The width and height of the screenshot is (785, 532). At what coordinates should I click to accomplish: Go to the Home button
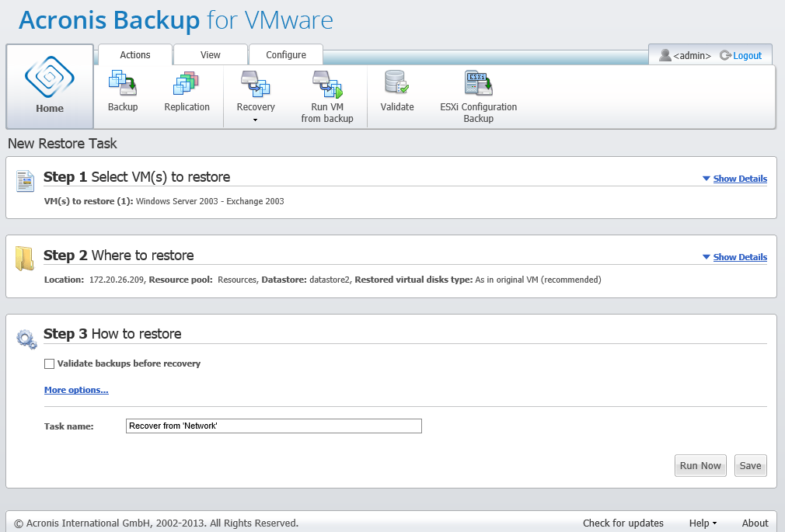[50, 86]
